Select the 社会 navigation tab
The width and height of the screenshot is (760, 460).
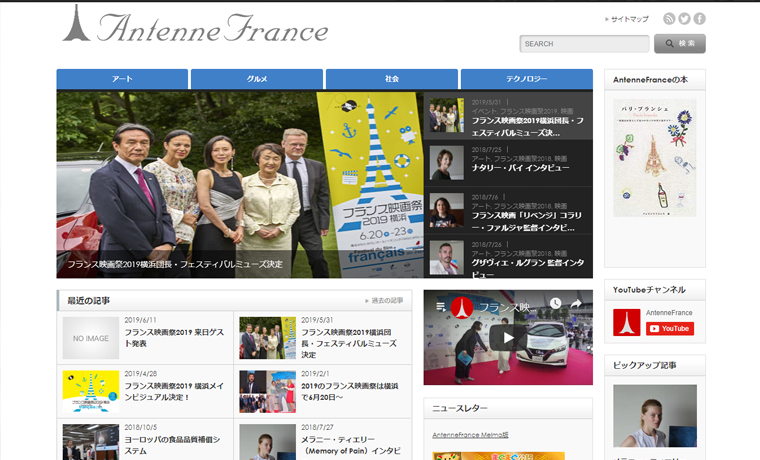(x=391, y=79)
